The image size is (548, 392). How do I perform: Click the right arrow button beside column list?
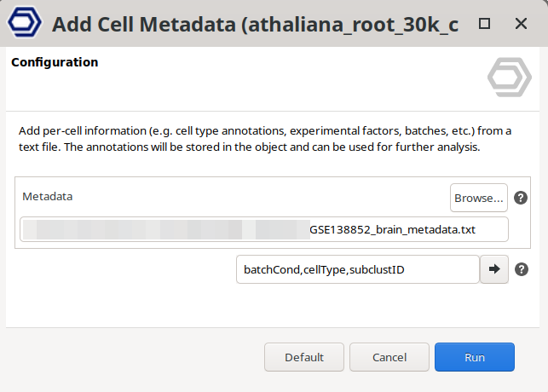click(493, 269)
